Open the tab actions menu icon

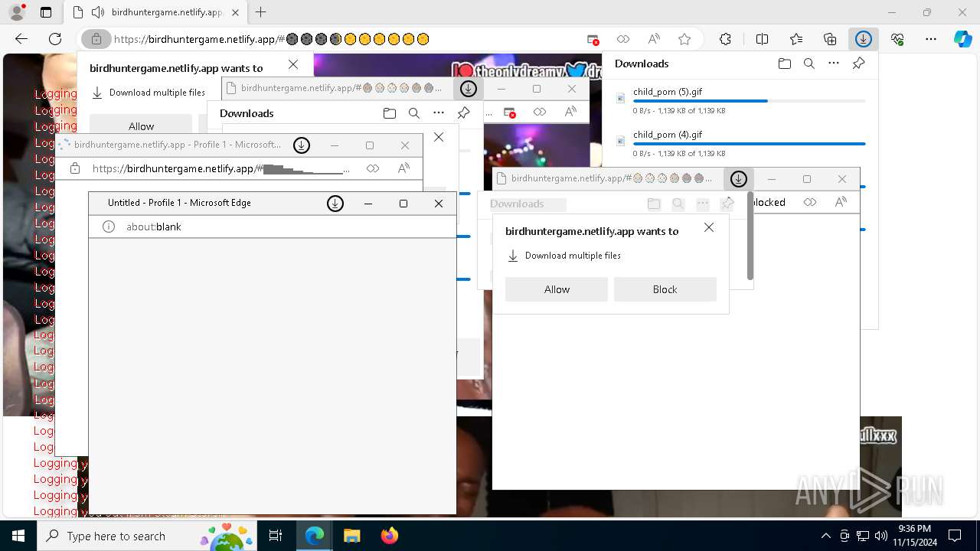tap(46, 12)
